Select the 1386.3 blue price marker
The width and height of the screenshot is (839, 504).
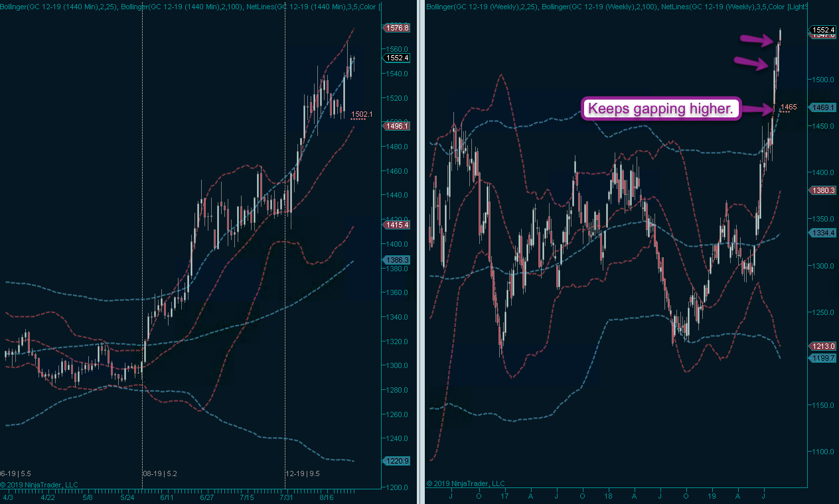click(398, 261)
